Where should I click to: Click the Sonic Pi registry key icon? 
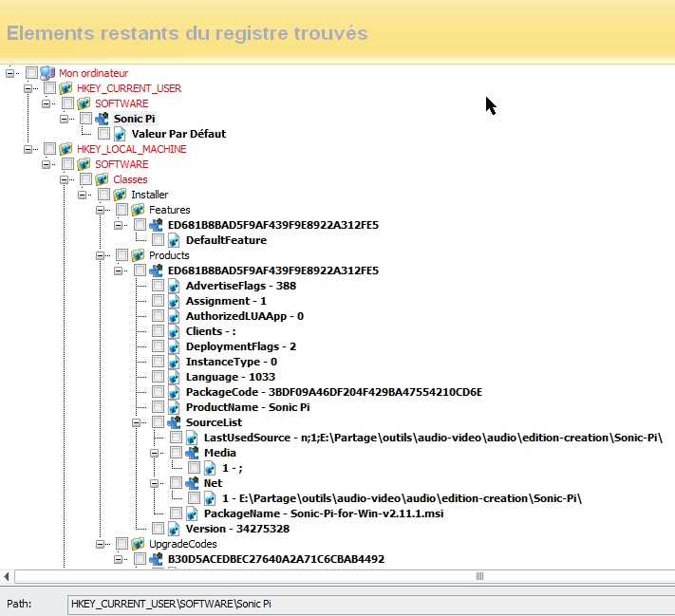pyautogui.click(x=103, y=119)
